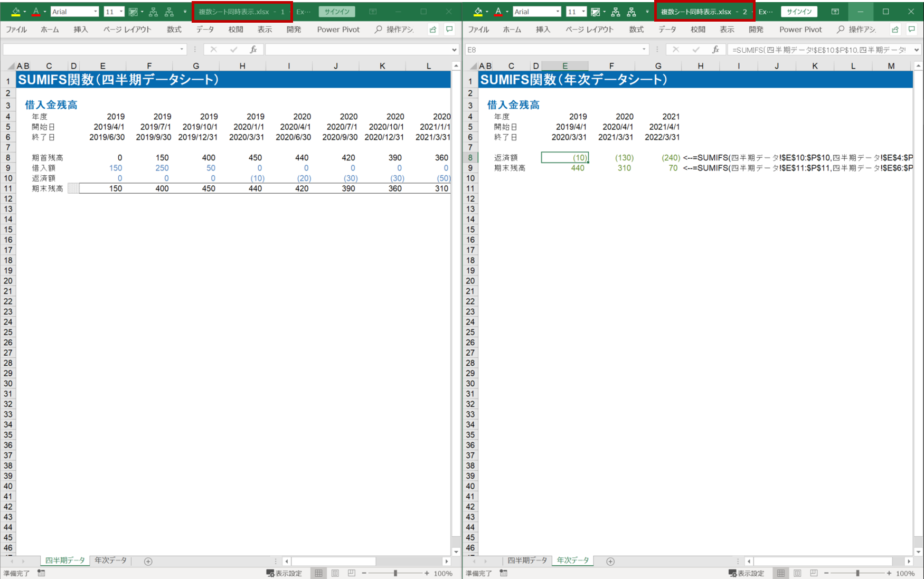This screenshot has height=579, width=924.
Task: Enable Page Break Preview in left status bar
Action: point(352,573)
